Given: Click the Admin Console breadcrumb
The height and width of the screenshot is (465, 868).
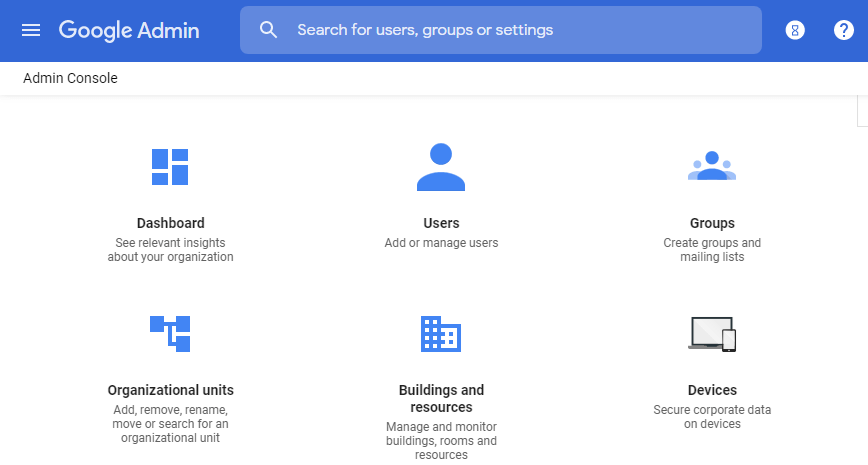Looking at the screenshot, I should [70, 78].
